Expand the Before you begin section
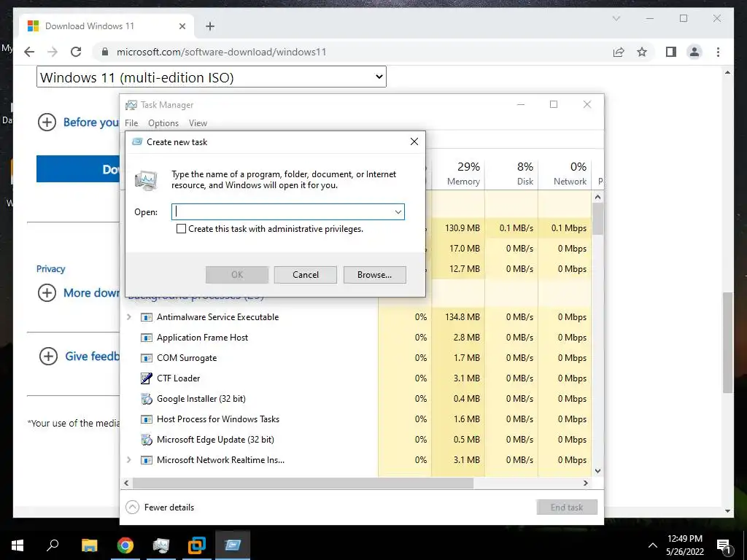747x560 pixels. point(47,122)
